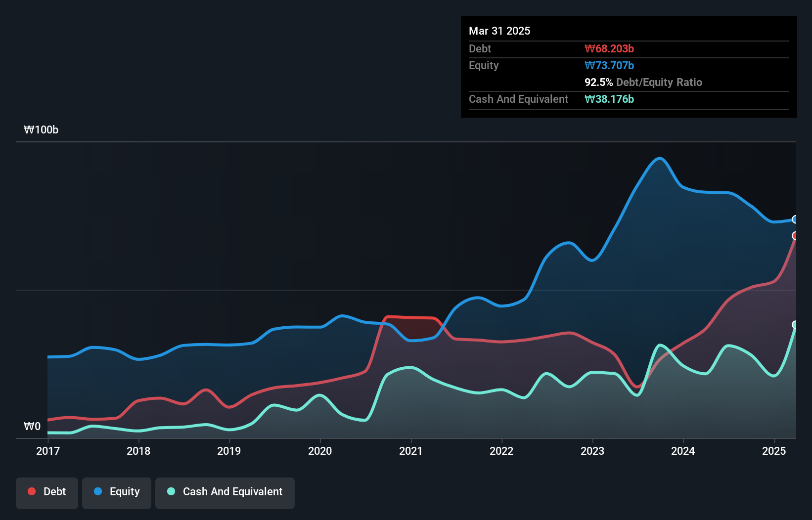Toggle the Equity series visibility
Viewport: 812px width, 520px height.
click(116, 492)
